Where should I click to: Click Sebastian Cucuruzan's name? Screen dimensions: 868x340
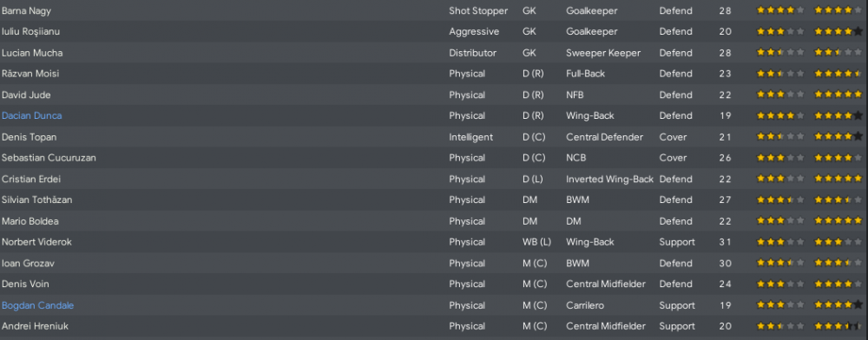49,158
